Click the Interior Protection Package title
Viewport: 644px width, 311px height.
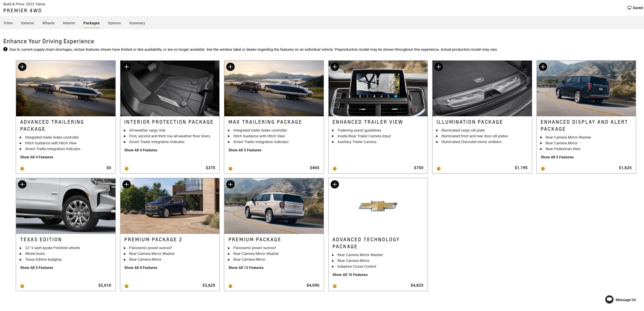pos(169,122)
